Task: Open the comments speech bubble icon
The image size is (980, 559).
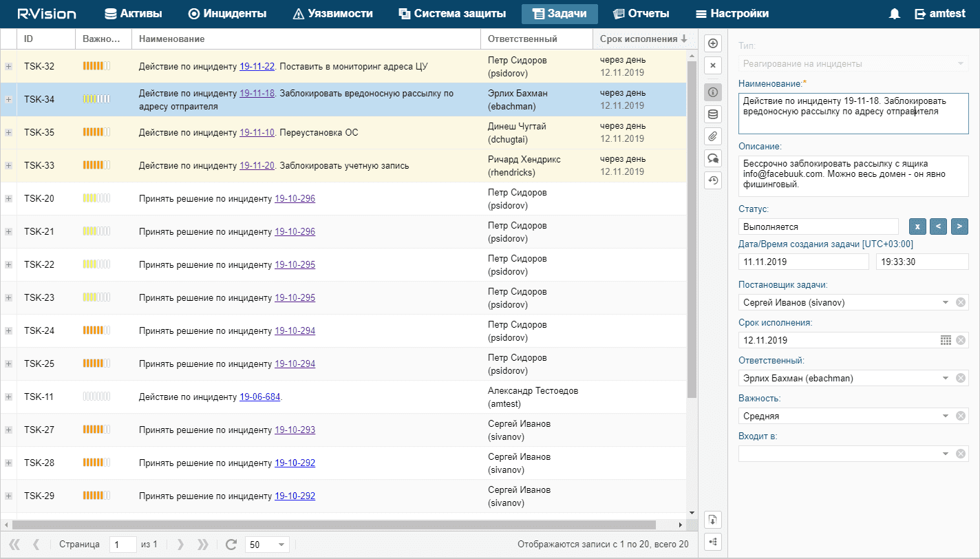Action: (x=713, y=158)
